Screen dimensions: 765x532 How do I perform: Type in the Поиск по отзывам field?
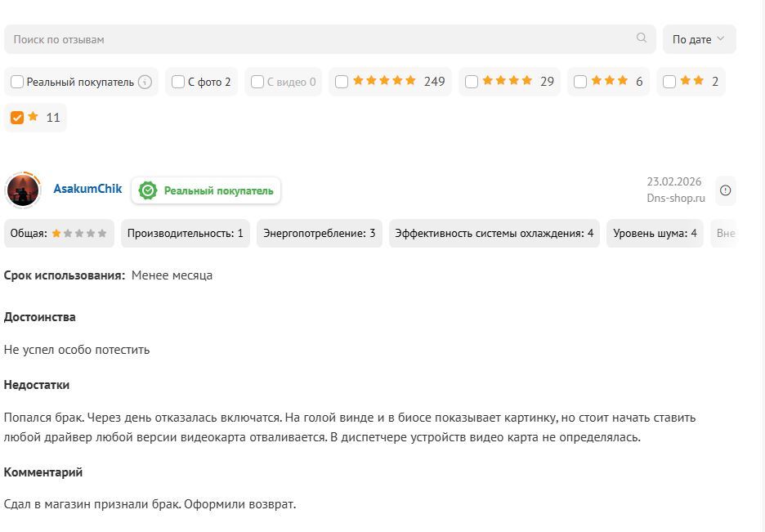[x=319, y=39]
